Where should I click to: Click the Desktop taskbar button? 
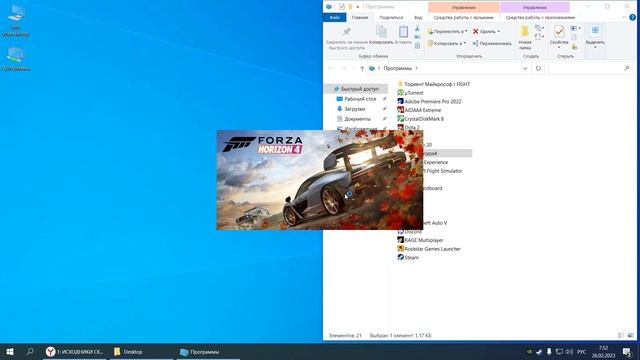tap(140, 352)
